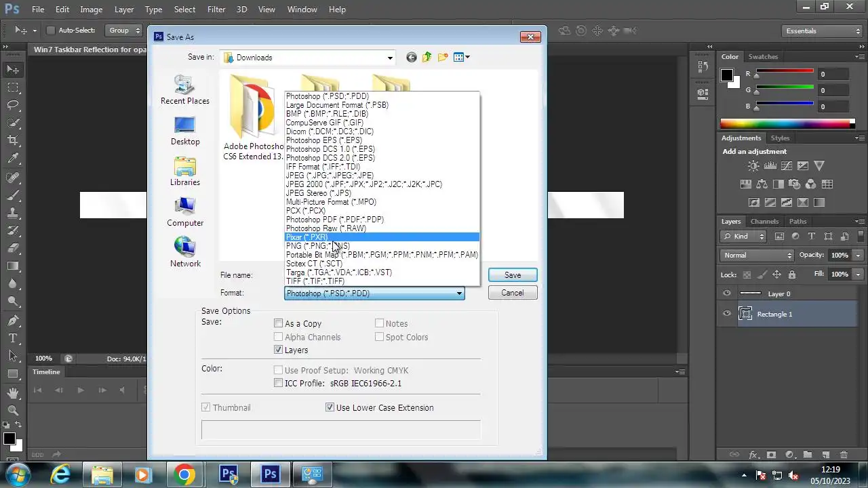Viewport: 868px width, 488px height.
Task: Select the Lasso tool
Action: 13,105
